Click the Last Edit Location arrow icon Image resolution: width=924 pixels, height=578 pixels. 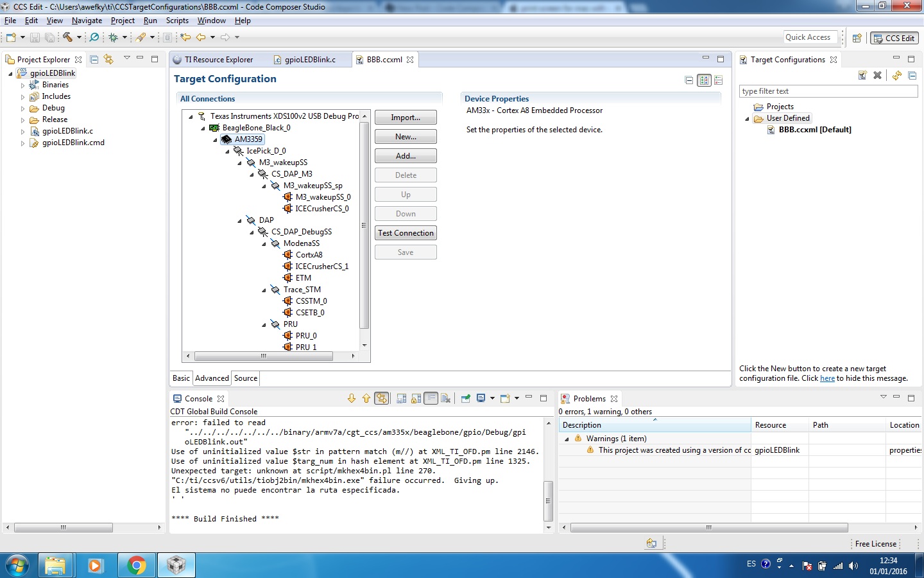(x=185, y=37)
